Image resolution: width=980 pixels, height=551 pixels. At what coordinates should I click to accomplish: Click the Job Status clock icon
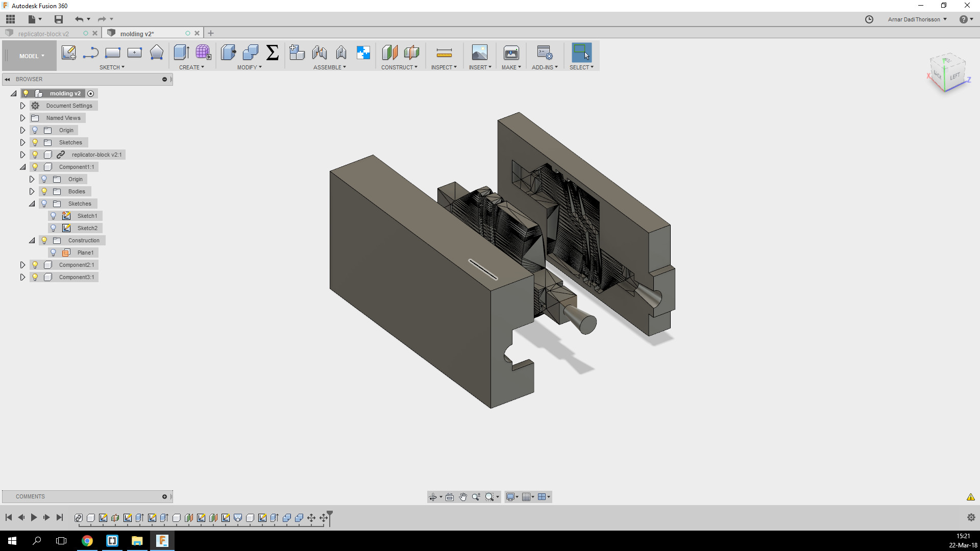(869, 19)
